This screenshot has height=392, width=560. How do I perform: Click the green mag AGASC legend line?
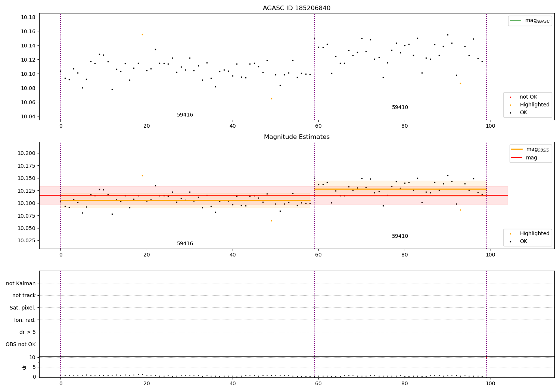[516, 21]
